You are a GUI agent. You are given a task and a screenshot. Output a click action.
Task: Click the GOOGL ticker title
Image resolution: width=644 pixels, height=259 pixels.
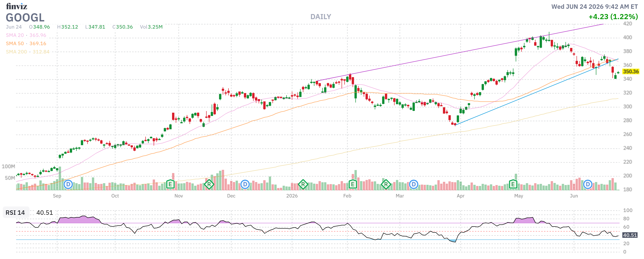(25, 18)
